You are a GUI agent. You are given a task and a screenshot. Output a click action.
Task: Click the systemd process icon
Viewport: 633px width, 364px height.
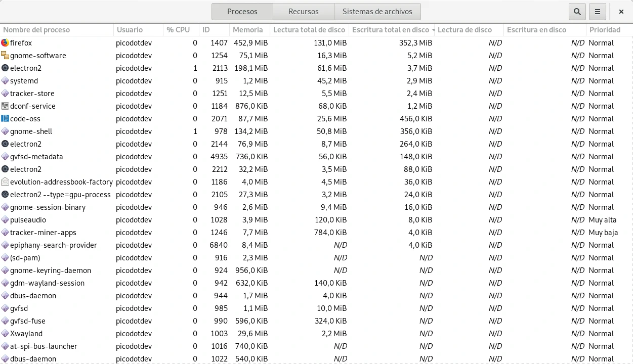pyautogui.click(x=5, y=81)
